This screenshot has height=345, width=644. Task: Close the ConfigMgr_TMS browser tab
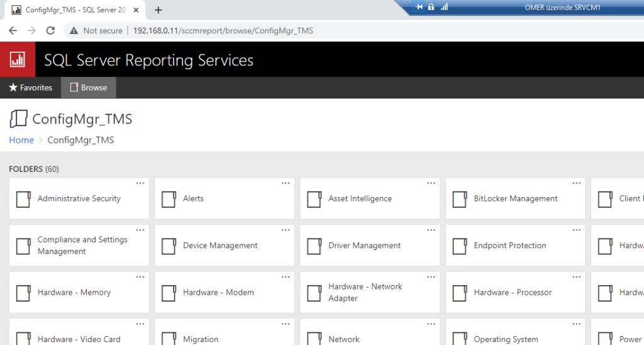[x=136, y=10]
